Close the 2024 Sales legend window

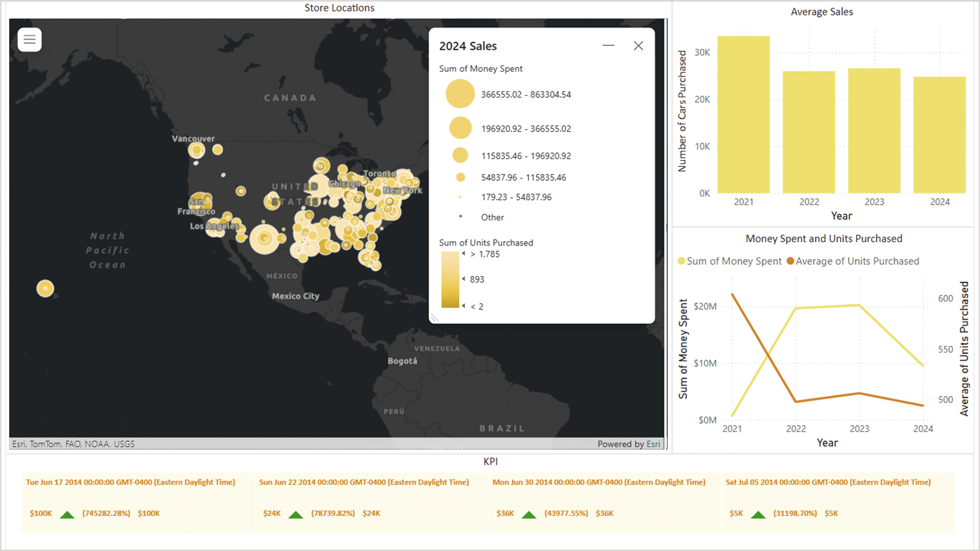(x=638, y=45)
